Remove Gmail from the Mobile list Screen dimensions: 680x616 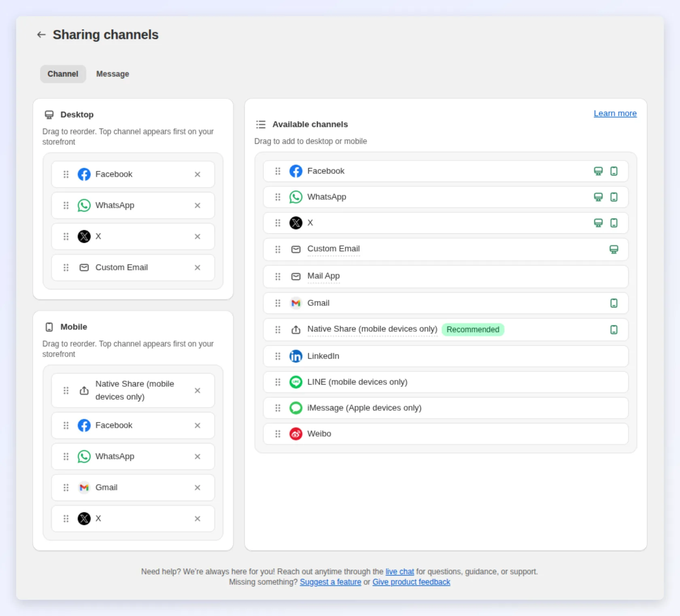click(198, 488)
